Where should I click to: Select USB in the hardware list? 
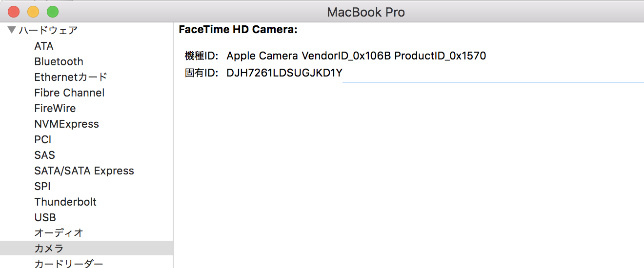click(x=45, y=218)
